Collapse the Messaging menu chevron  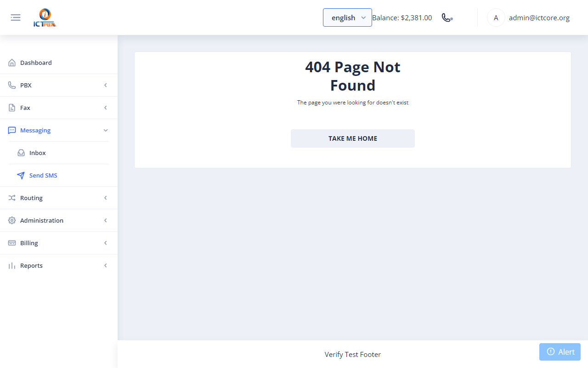[106, 130]
